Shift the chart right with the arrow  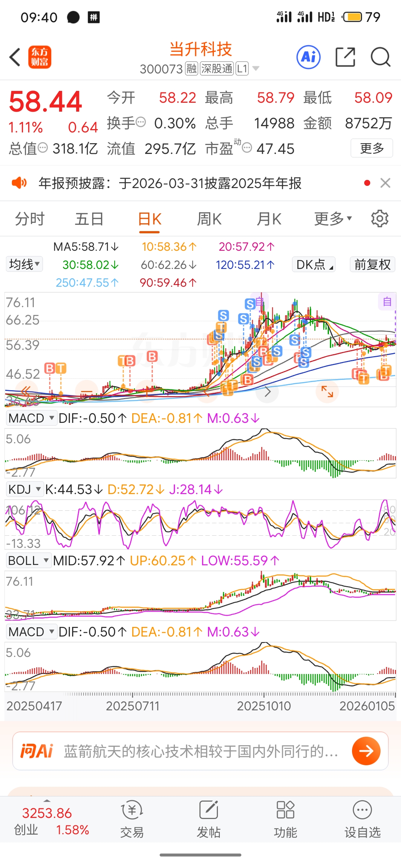point(267,391)
